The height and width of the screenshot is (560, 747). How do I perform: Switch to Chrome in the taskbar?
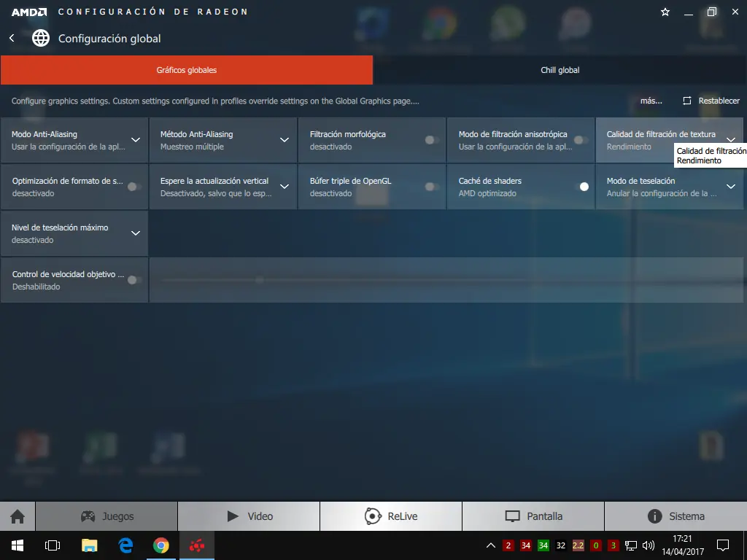[x=161, y=545]
